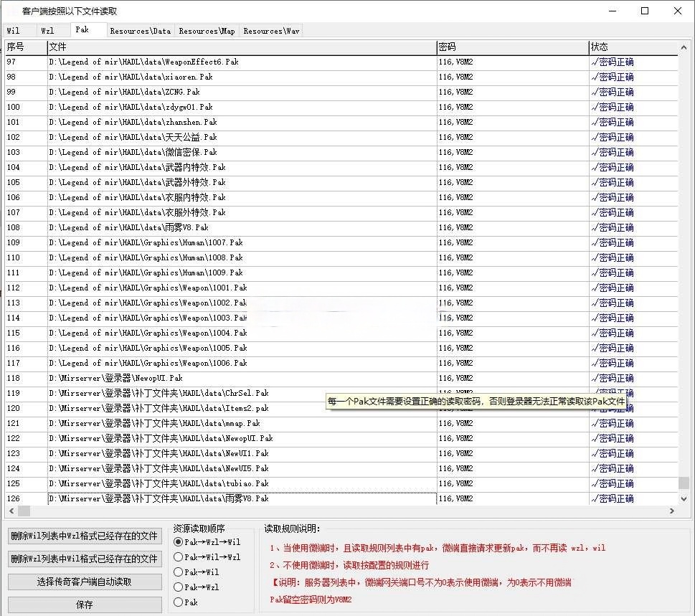The height and width of the screenshot is (616, 695).
Task: Click horizontal scrollbar left arrow
Action: click(x=11, y=511)
